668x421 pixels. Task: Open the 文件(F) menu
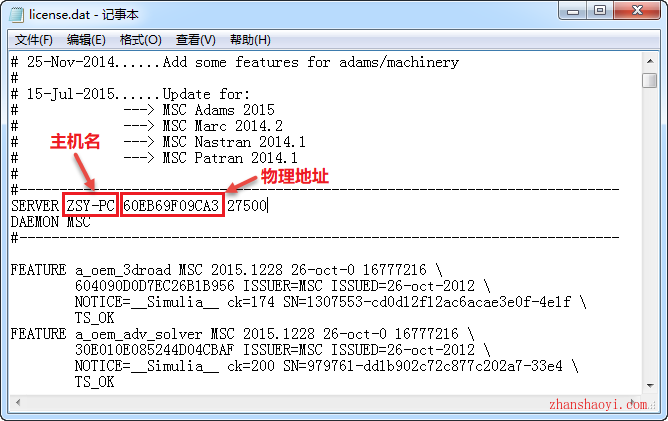point(34,40)
